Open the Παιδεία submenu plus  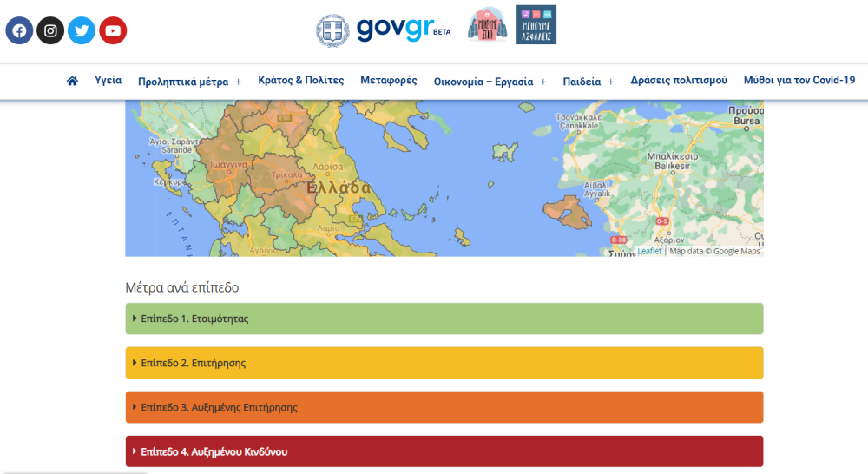coord(610,82)
